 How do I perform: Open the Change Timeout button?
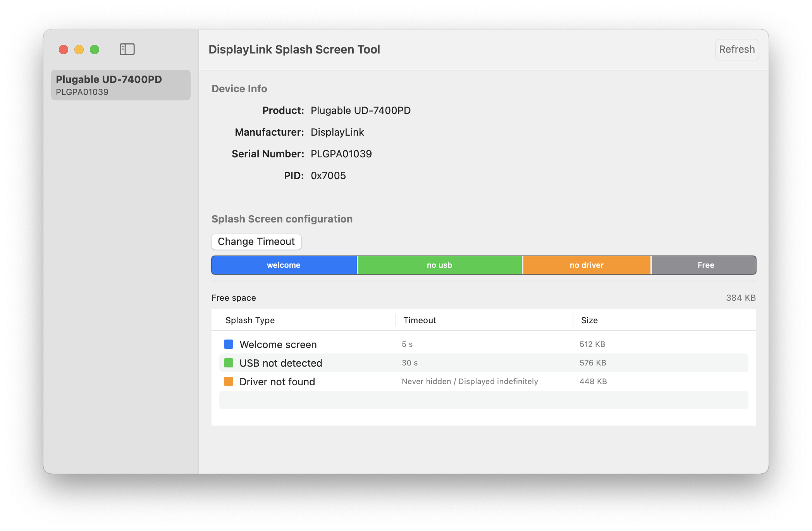256,241
